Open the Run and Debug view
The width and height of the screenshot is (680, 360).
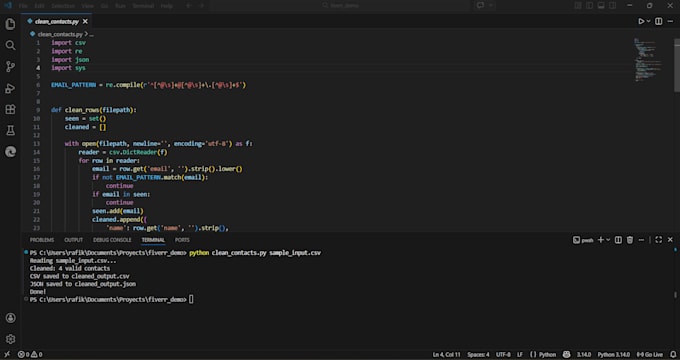10,88
